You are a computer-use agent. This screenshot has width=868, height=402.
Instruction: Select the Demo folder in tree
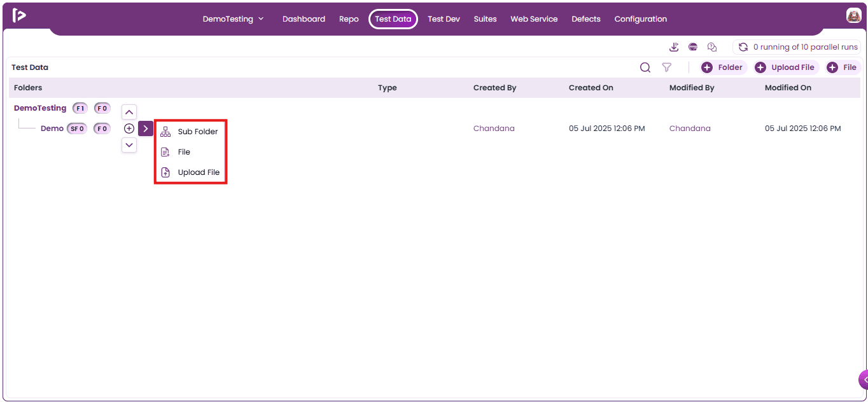[52, 128]
